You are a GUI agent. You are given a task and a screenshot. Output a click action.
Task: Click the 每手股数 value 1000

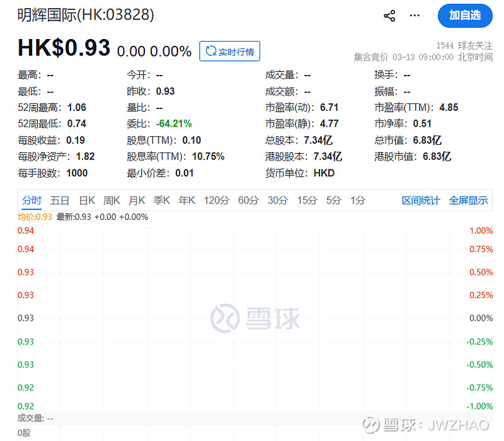[77, 173]
